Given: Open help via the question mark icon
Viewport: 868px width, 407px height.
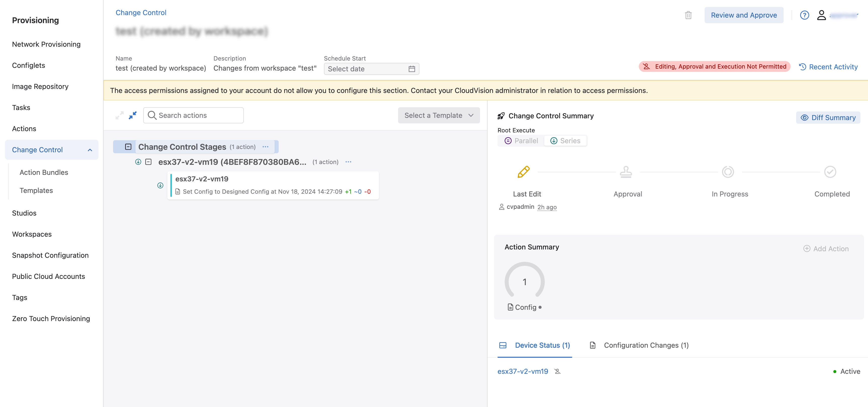Looking at the screenshot, I should [x=805, y=15].
